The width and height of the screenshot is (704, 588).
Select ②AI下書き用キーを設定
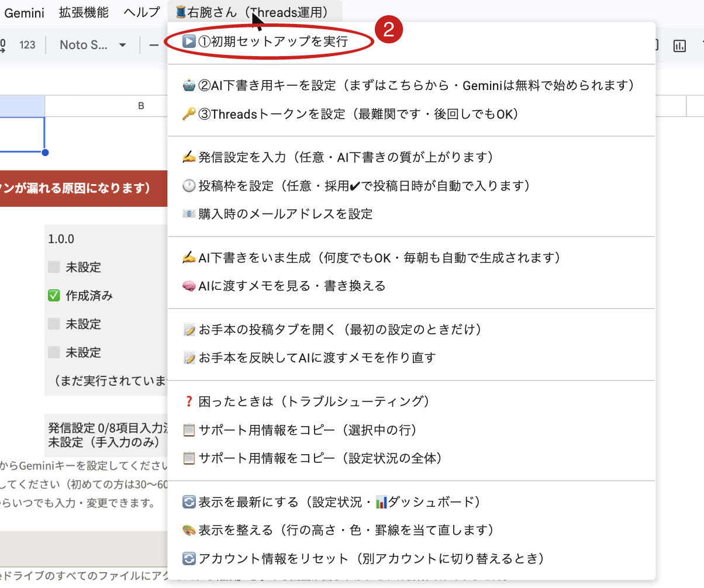pos(412,86)
